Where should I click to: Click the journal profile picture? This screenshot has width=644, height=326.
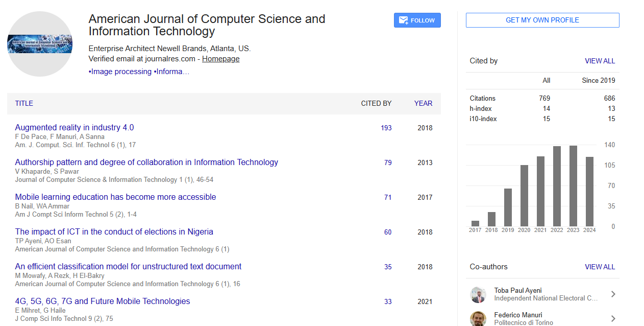40,44
